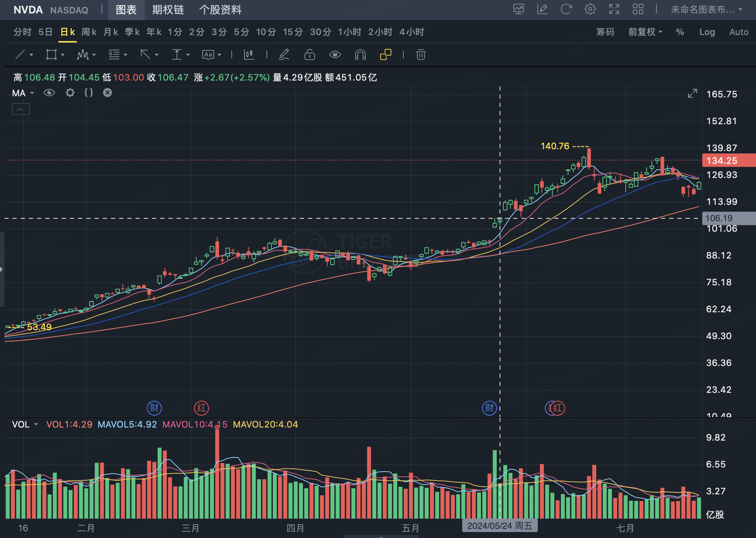Toggle the drawings lock icon
756x538 pixels.
[x=309, y=55]
